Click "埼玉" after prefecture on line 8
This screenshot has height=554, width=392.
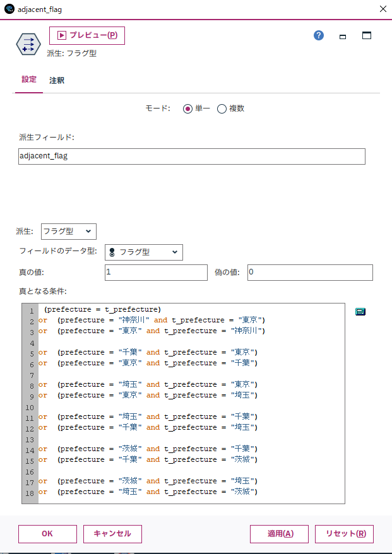pyautogui.click(x=130, y=384)
